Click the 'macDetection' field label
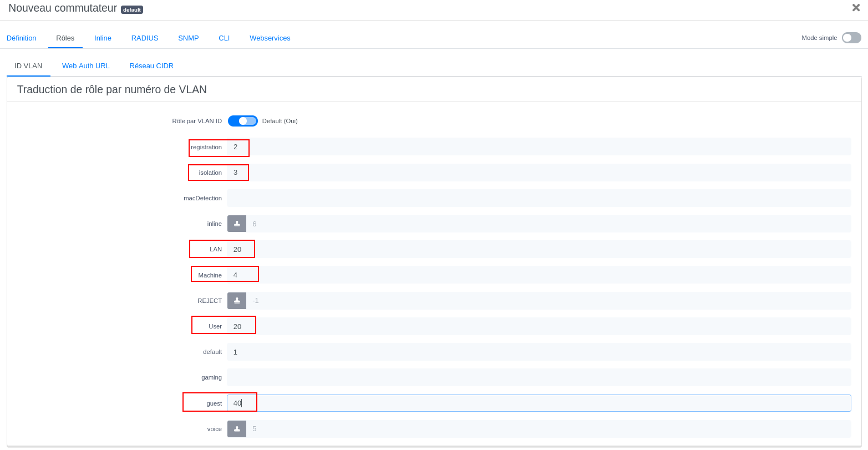 point(202,198)
